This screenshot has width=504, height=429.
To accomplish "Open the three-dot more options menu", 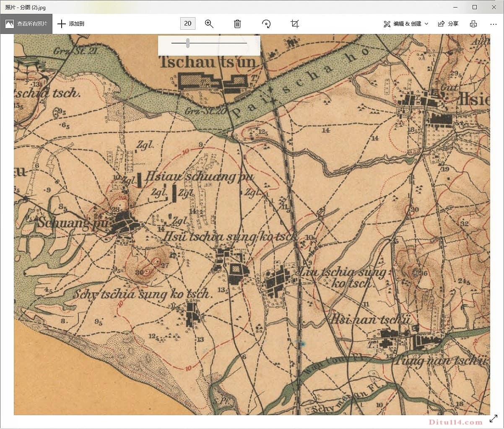I will [x=493, y=24].
